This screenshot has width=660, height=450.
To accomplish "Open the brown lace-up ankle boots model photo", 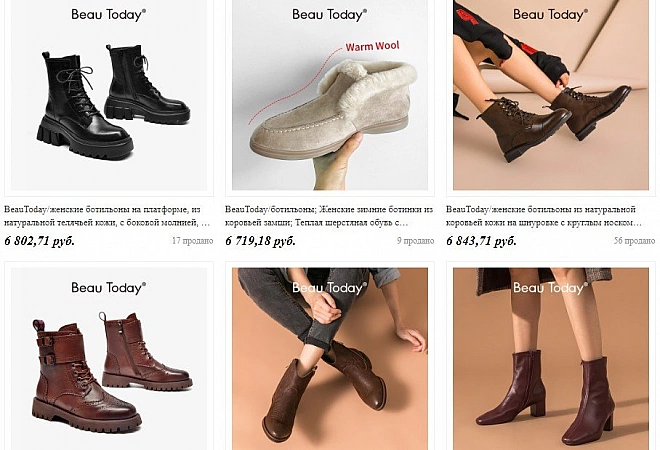I will pos(551,95).
